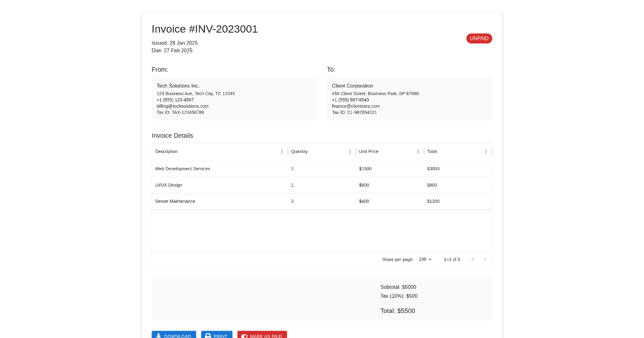
Task: Select the UI/UX Design table row
Action: [322, 185]
